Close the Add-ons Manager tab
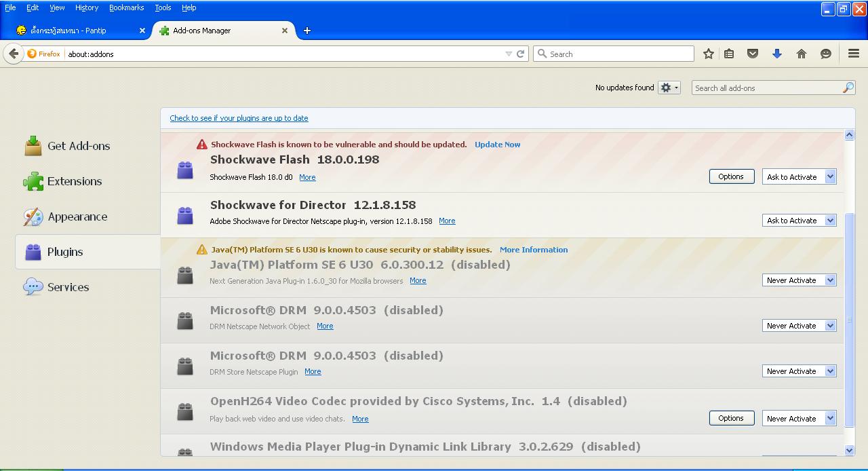Viewport: 868px width, 471px height. coord(285,31)
